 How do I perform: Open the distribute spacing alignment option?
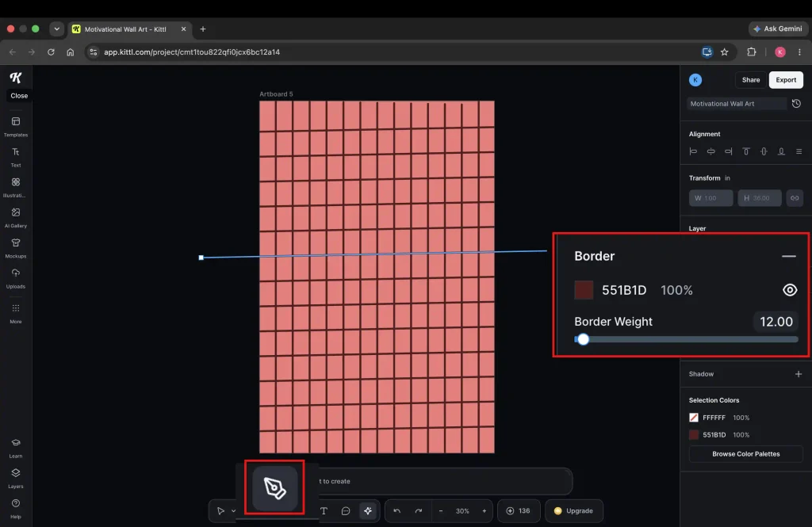tap(799, 151)
